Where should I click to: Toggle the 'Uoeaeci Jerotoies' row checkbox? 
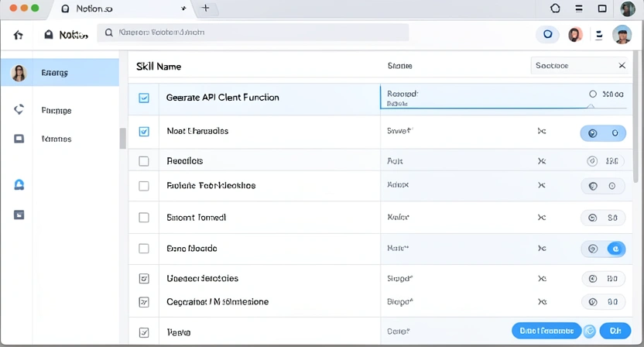tap(144, 279)
